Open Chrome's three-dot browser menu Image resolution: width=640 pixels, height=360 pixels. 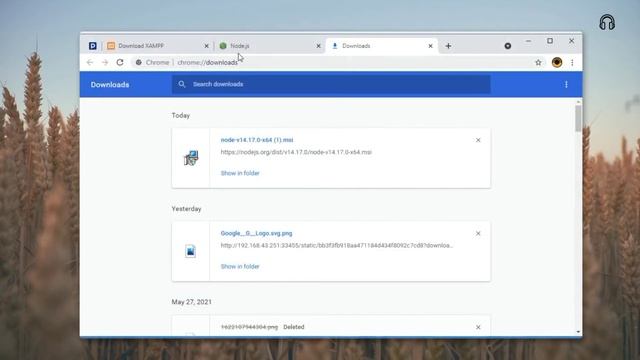tap(572, 62)
